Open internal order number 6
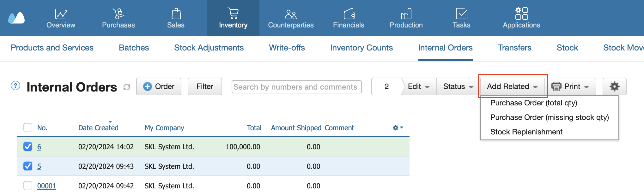 tap(39, 147)
